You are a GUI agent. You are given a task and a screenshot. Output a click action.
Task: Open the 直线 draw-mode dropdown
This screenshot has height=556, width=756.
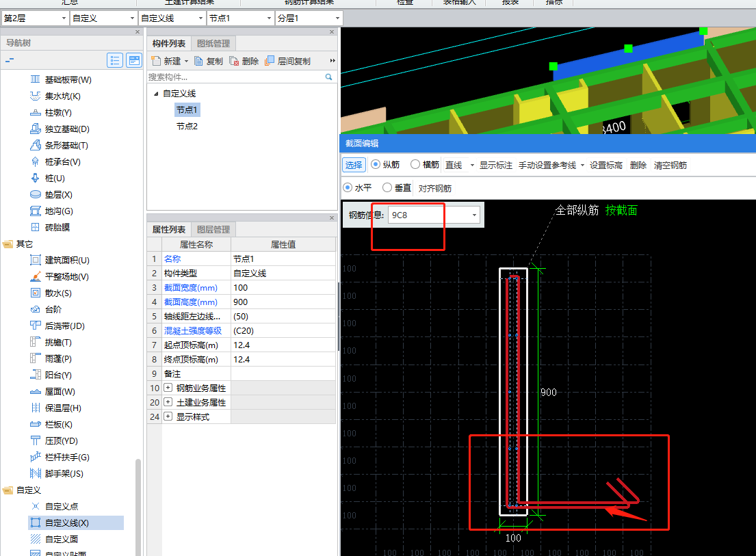pos(472,166)
